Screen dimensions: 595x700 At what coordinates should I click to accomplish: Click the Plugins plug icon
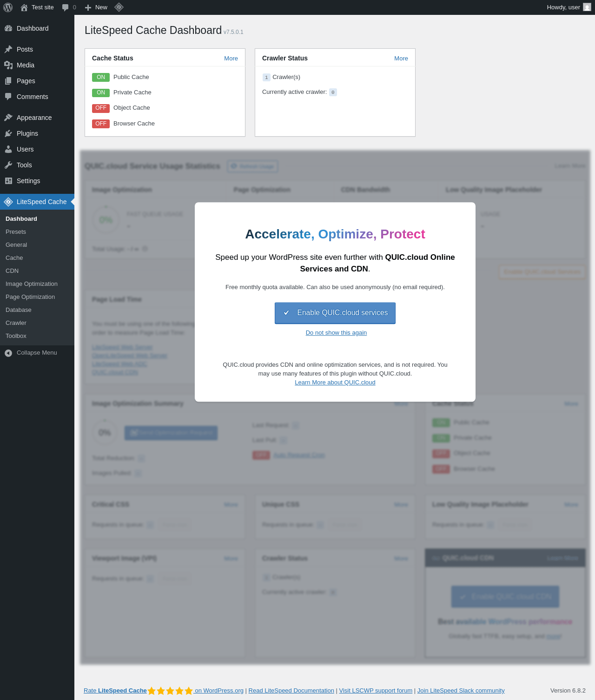point(8,133)
